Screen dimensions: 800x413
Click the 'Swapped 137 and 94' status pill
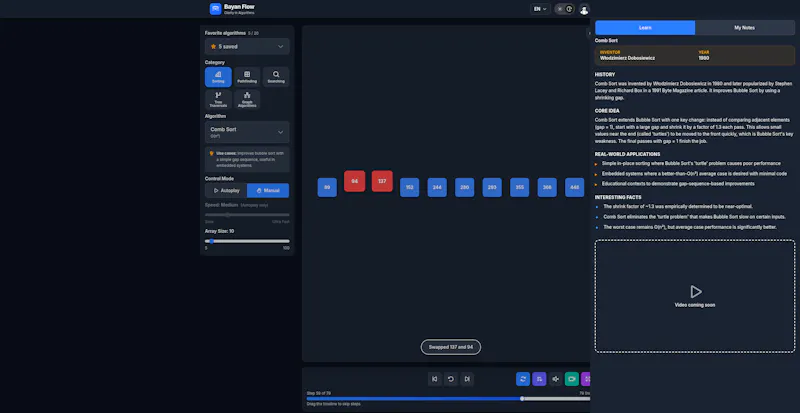click(451, 347)
